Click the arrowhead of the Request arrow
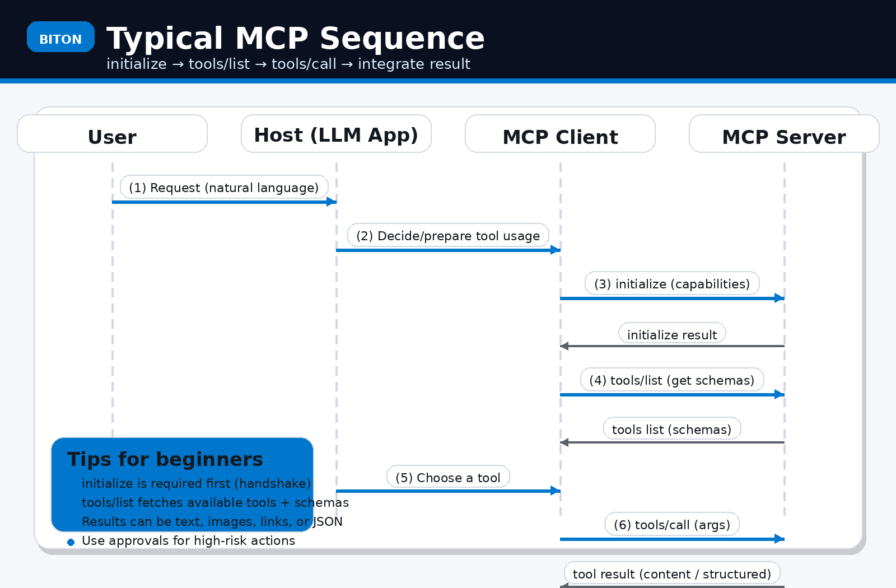896x588 pixels. point(332,202)
